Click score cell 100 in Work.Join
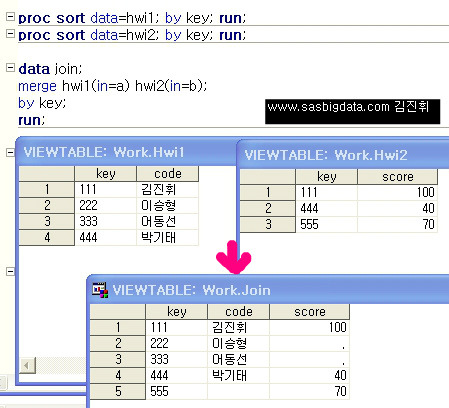Image resolution: width=449 pixels, height=408 pixels. [x=309, y=327]
